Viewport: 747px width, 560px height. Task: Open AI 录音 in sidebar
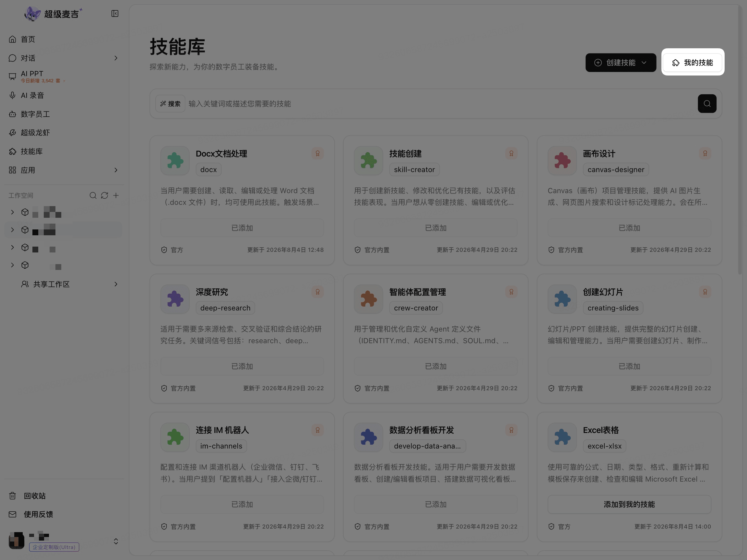click(64, 95)
